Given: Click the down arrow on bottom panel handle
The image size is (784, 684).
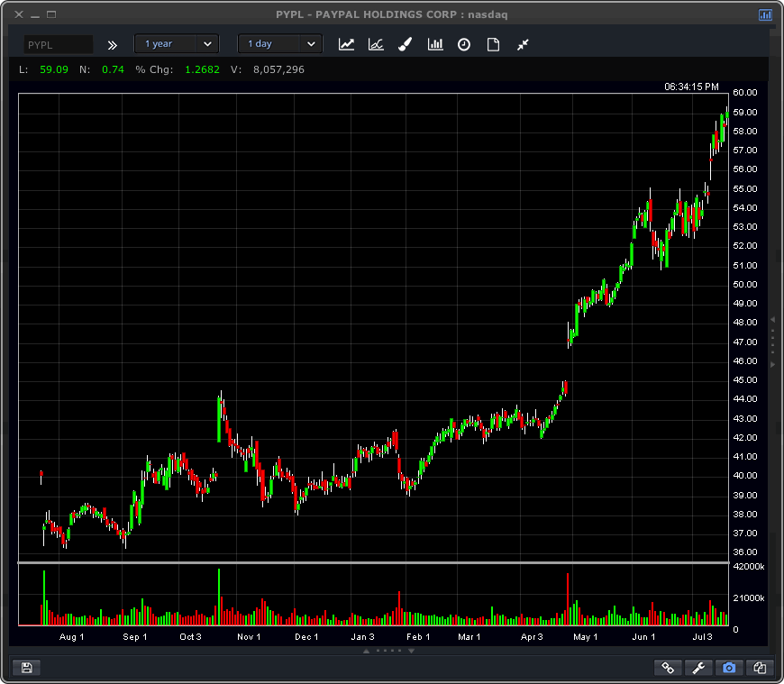Looking at the screenshot, I should pyautogui.click(x=412, y=650).
